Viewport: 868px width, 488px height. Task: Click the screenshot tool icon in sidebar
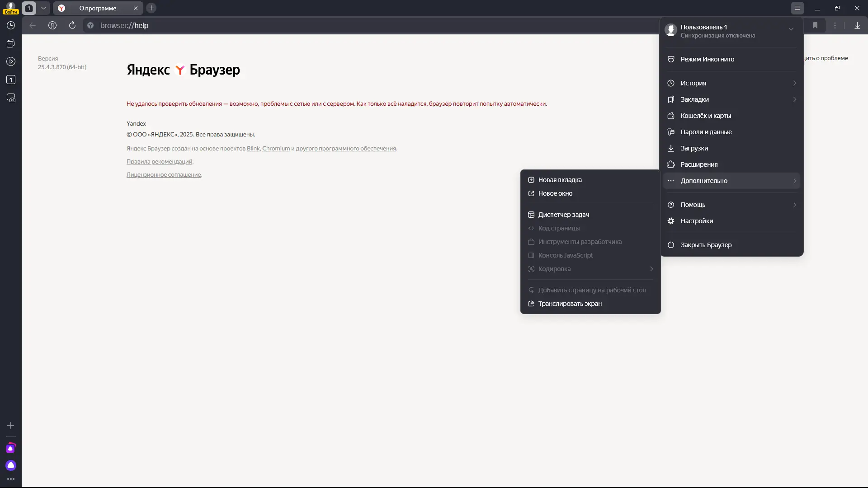(x=11, y=98)
